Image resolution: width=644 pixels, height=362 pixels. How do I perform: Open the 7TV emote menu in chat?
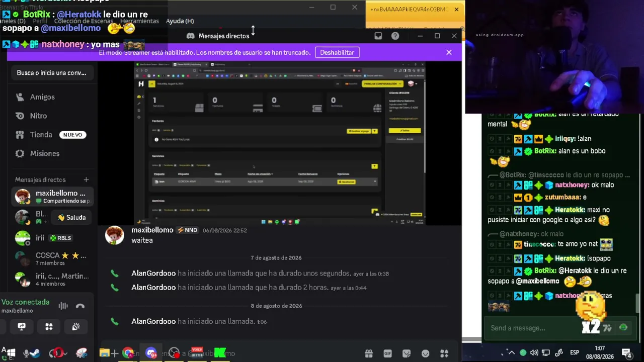point(607,328)
